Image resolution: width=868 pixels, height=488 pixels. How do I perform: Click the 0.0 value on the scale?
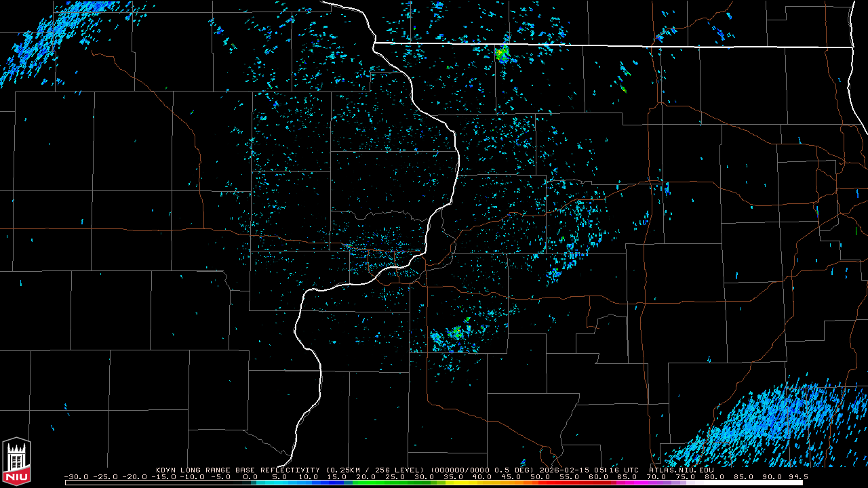(250, 476)
